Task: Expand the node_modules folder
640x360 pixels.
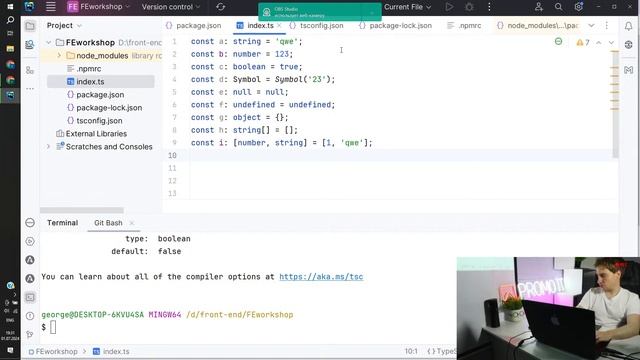Action: click(59, 56)
